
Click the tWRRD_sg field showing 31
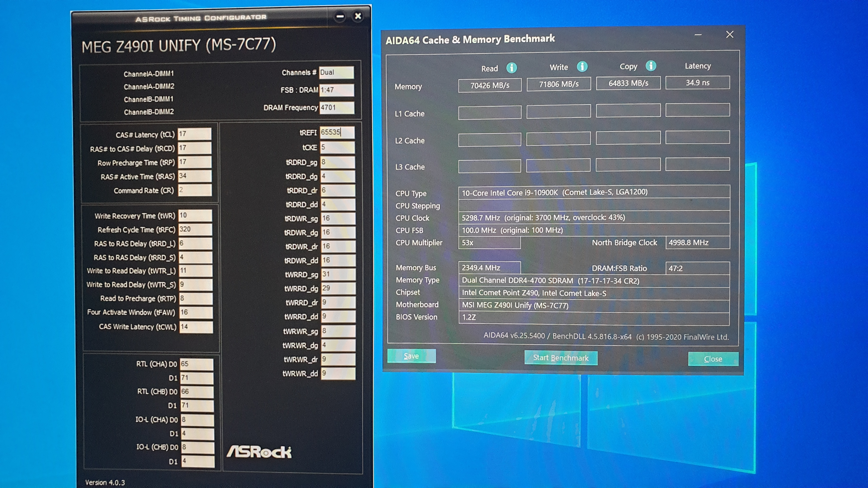[x=338, y=274]
